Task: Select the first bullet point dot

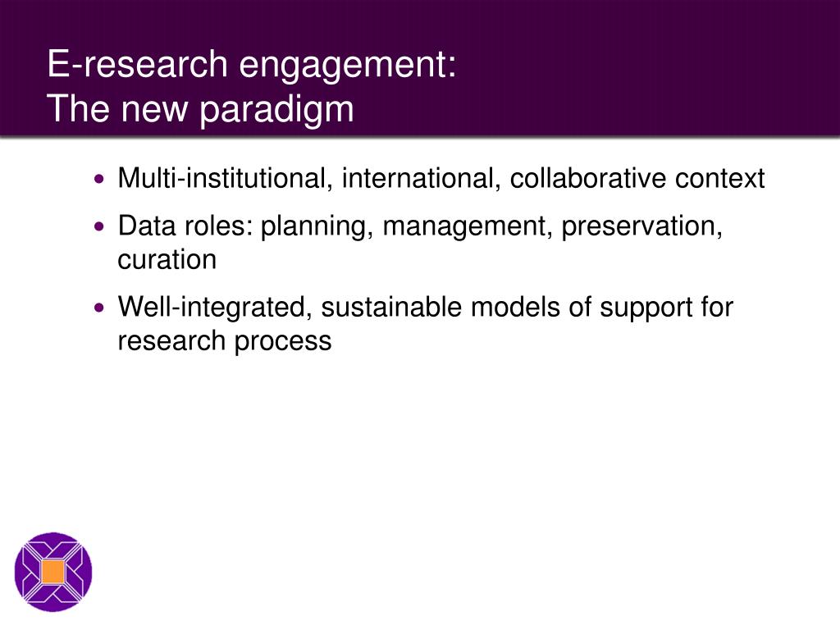Action: (99, 179)
